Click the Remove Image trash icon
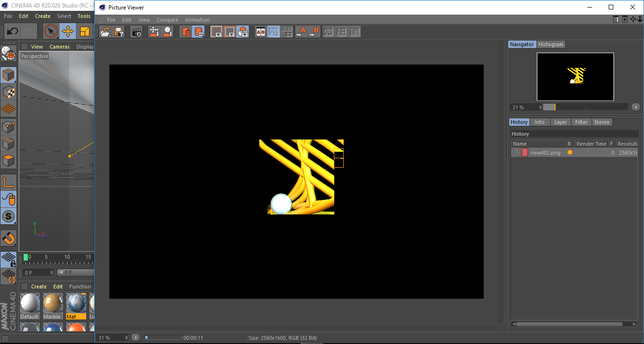 click(x=186, y=32)
